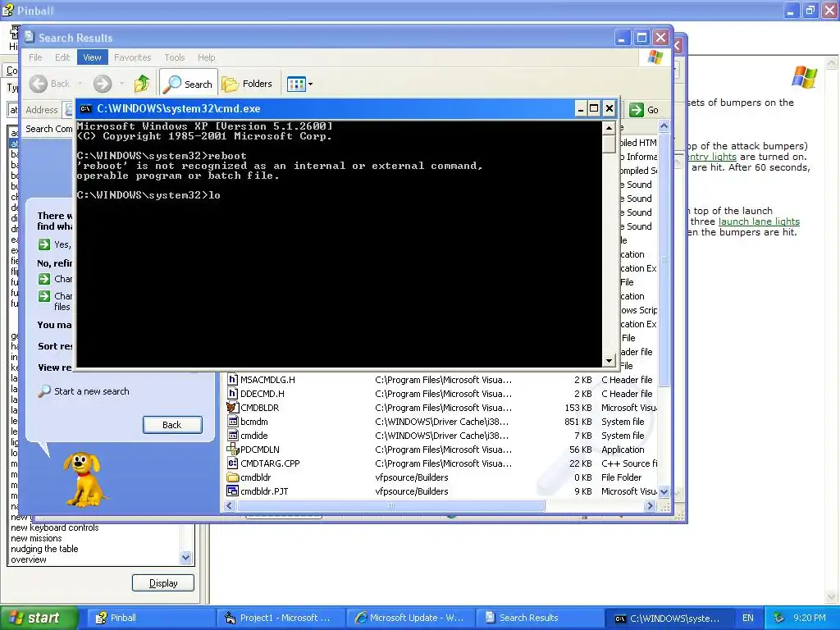This screenshot has width=840, height=630.
Task: Open the Favorites menu
Action: click(x=132, y=57)
